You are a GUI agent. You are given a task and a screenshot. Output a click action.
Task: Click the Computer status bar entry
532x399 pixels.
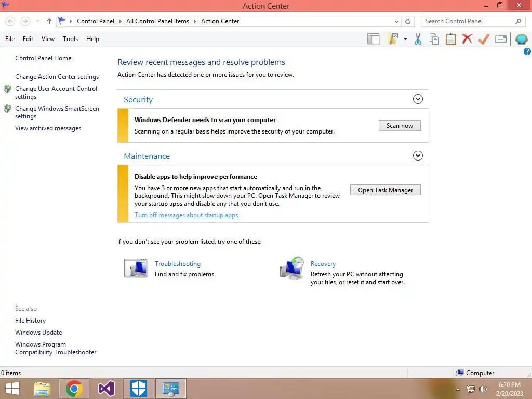pos(475,373)
